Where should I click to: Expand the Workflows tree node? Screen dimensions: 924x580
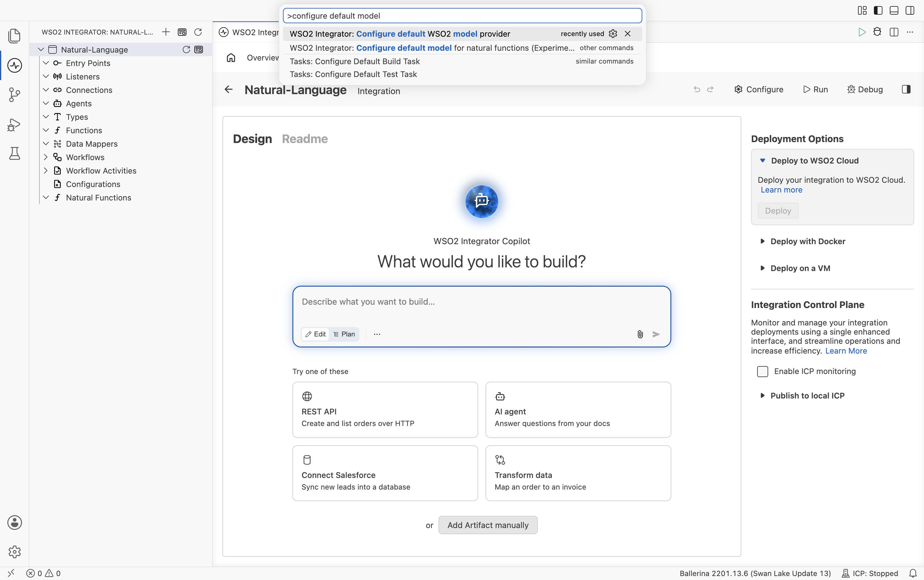click(46, 157)
